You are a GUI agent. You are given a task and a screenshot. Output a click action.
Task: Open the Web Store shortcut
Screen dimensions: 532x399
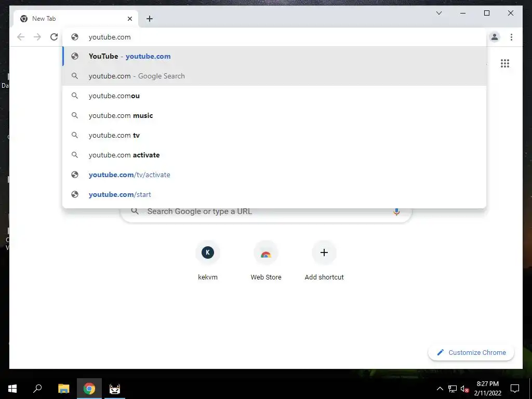(266, 261)
